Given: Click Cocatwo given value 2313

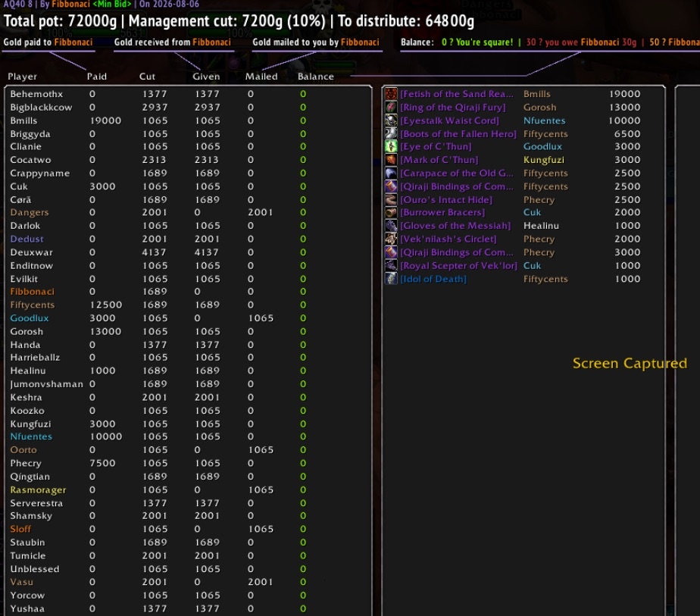Looking at the screenshot, I should (x=207, y=160).
